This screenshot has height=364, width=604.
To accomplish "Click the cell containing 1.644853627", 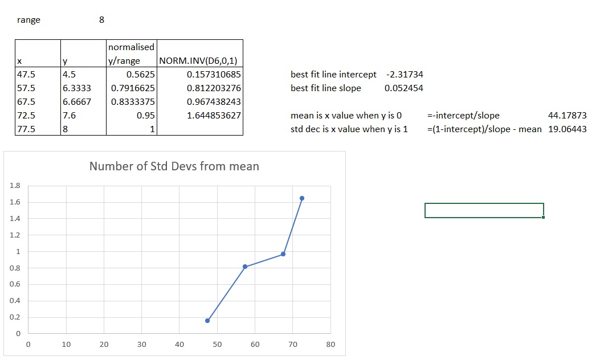I will coord(214,115).
